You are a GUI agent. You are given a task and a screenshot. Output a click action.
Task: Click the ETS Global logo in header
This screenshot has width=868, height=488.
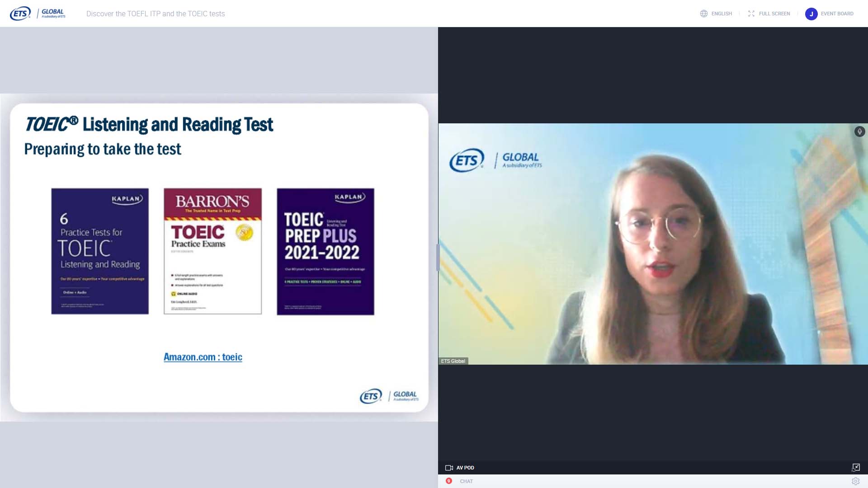click(38, 14)
